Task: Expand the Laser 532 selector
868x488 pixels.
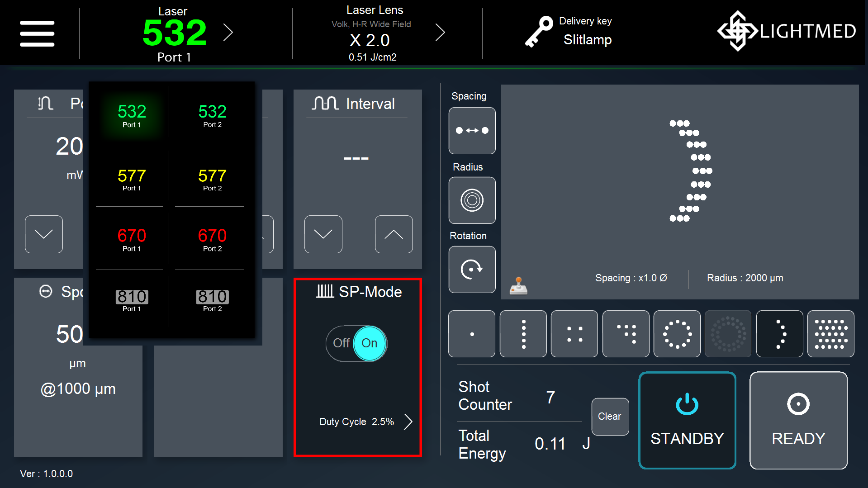Action: pyautogui.click(x=228, y=32)
